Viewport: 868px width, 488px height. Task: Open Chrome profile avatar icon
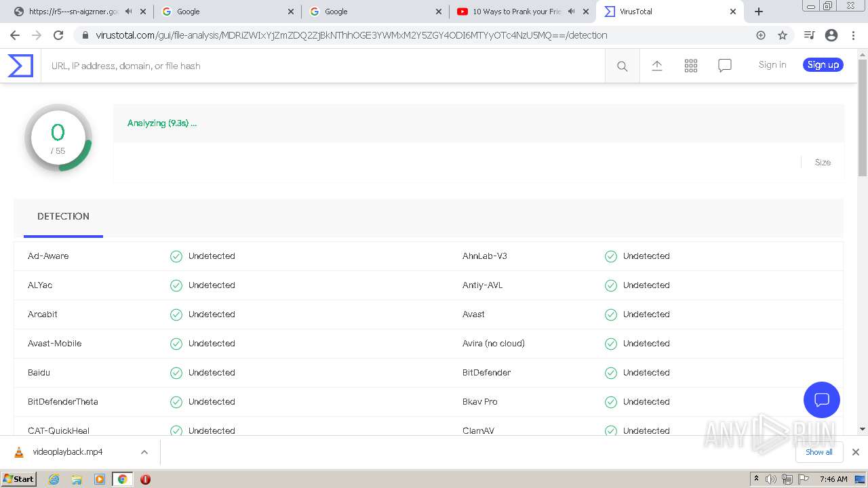coord(831,35)
